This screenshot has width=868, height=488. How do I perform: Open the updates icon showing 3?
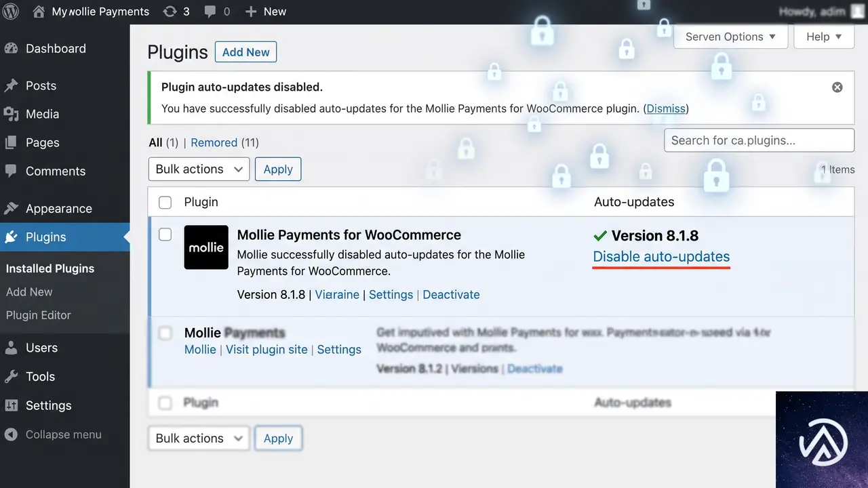point(170,12)
